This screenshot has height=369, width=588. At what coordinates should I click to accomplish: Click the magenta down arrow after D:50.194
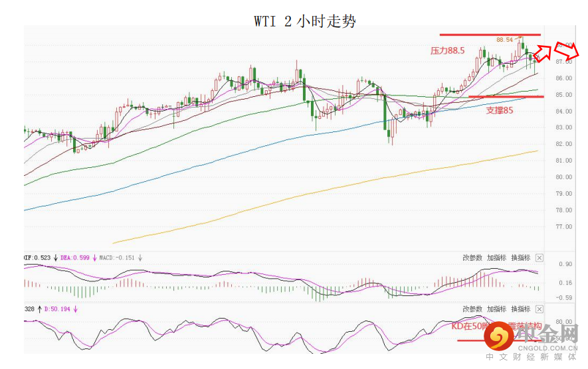[x=75, y=309]
